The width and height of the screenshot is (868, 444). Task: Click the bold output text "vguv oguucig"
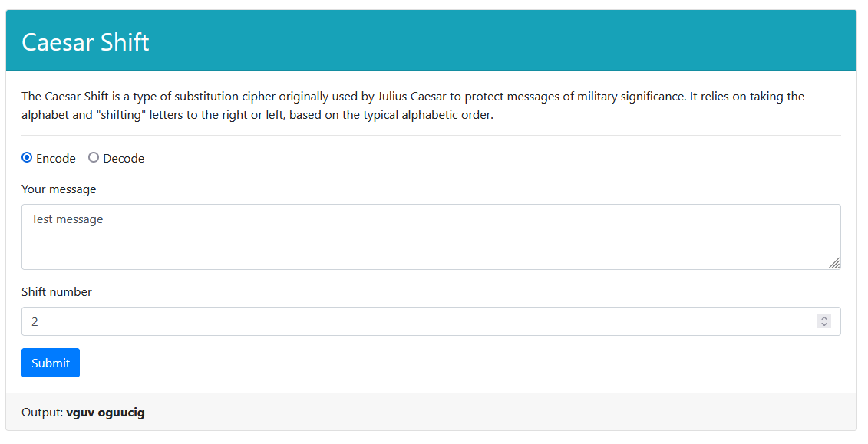105,413
